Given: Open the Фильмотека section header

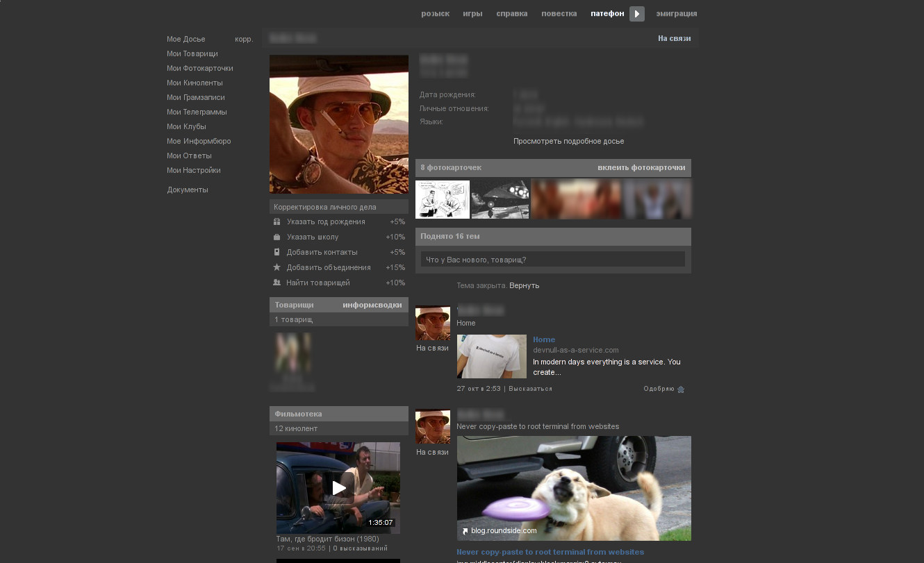Looking at the screenshot, I should tap(339, 414).
